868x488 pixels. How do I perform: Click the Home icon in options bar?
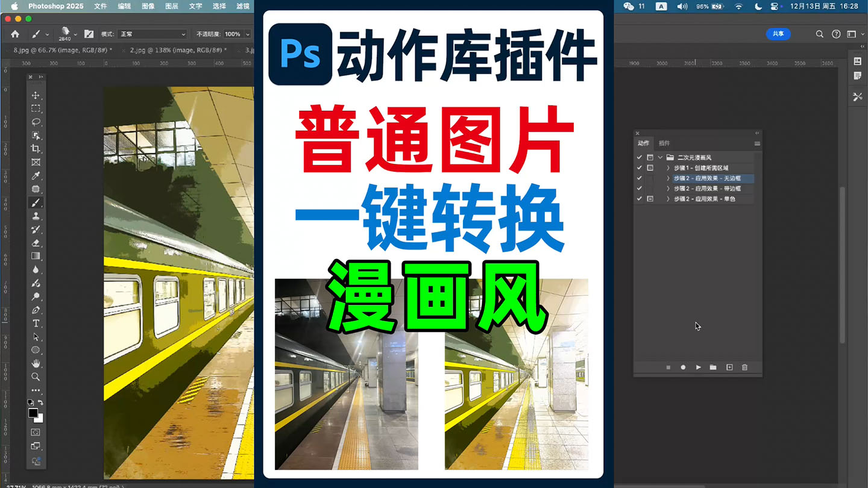[x=15, y=34]
